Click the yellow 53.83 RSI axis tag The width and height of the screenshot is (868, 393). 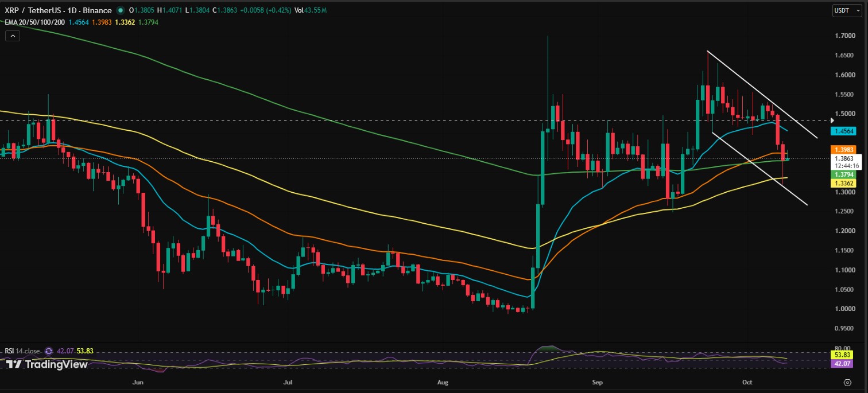click(x=843, y=355)
